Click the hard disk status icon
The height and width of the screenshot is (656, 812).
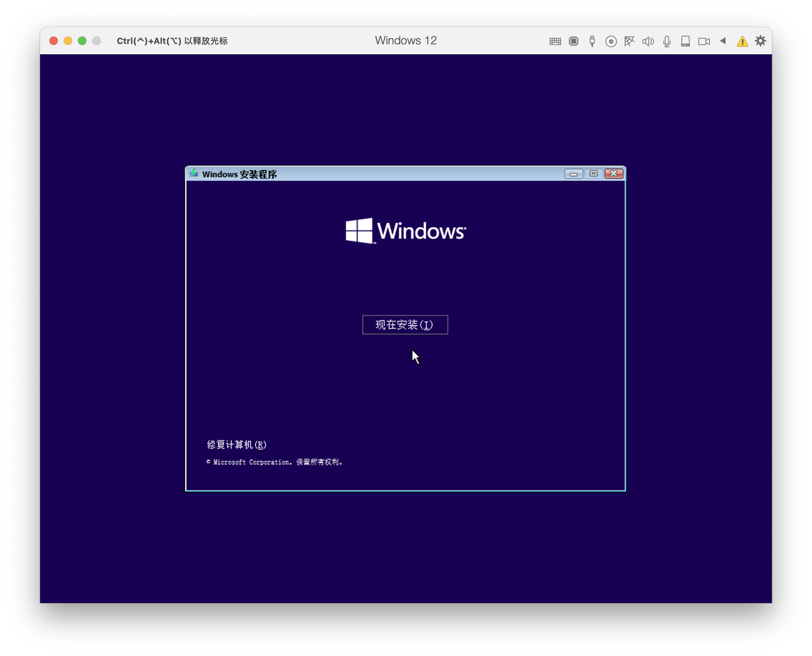(x=685, y=41)
